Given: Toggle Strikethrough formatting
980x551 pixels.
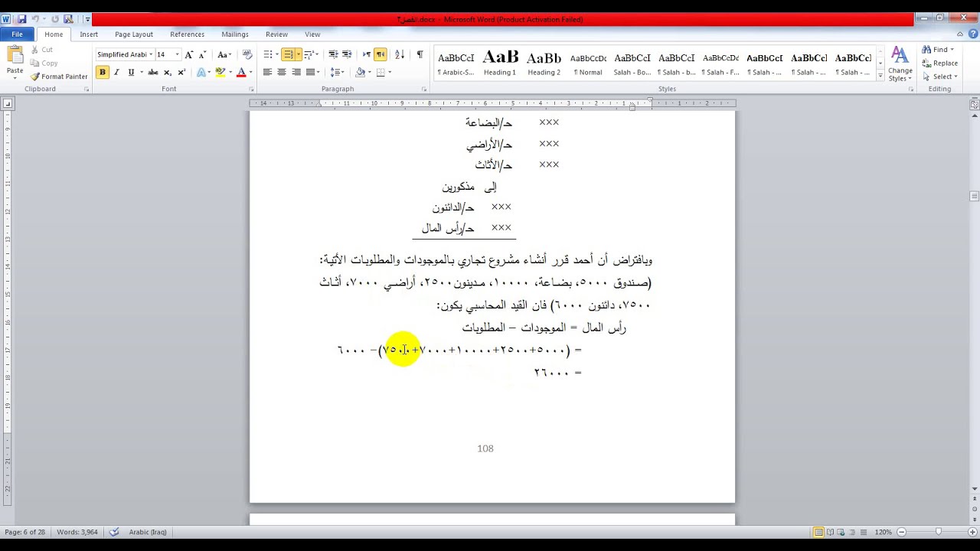Looking at the screenshot, I should click(x=153, y=72).
